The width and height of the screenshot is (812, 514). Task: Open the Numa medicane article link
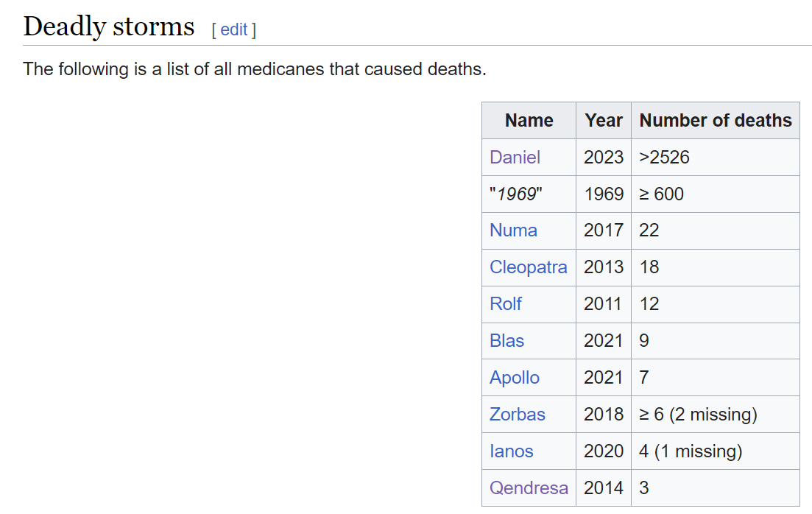pyautogui.click(x=513, y=230)
